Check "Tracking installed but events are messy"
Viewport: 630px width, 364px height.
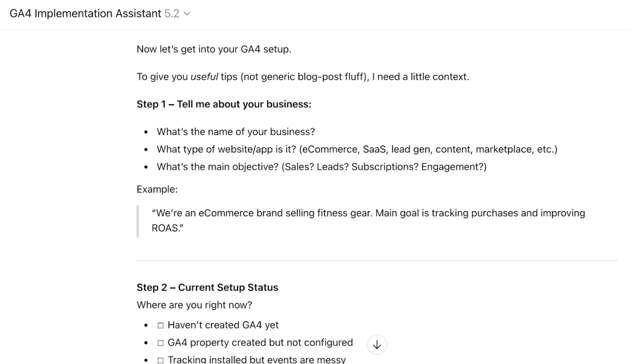[x=161, y=359]
